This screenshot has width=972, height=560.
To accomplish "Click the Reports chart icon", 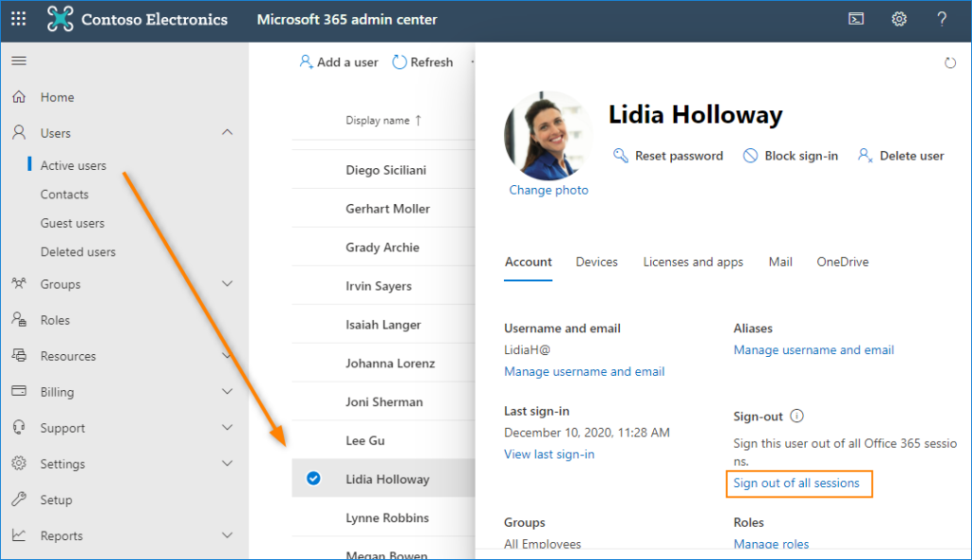I will [x=19, y=535].
